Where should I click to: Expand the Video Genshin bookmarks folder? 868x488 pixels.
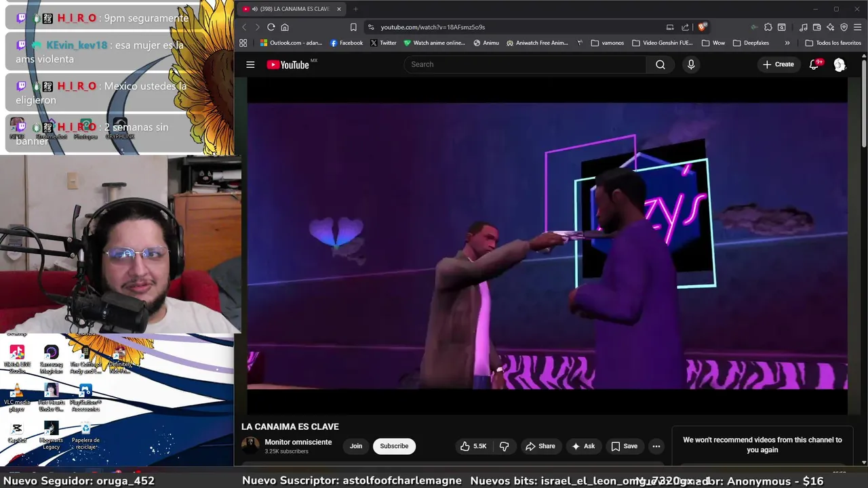click(x=664, y=43)
